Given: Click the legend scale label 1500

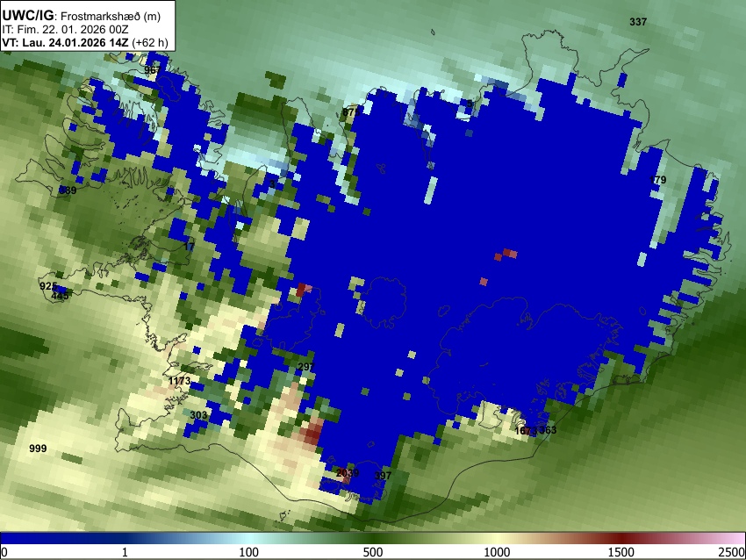Looking at the screenshot, I should (x=620, y=552).
